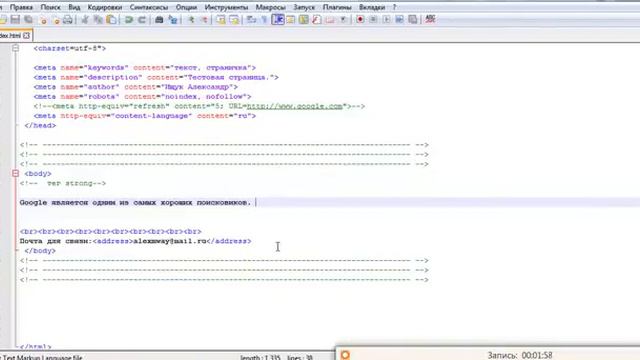Click the Save file toolbar icon
This screenshot has width=640, height=360.
pos(16,19)
